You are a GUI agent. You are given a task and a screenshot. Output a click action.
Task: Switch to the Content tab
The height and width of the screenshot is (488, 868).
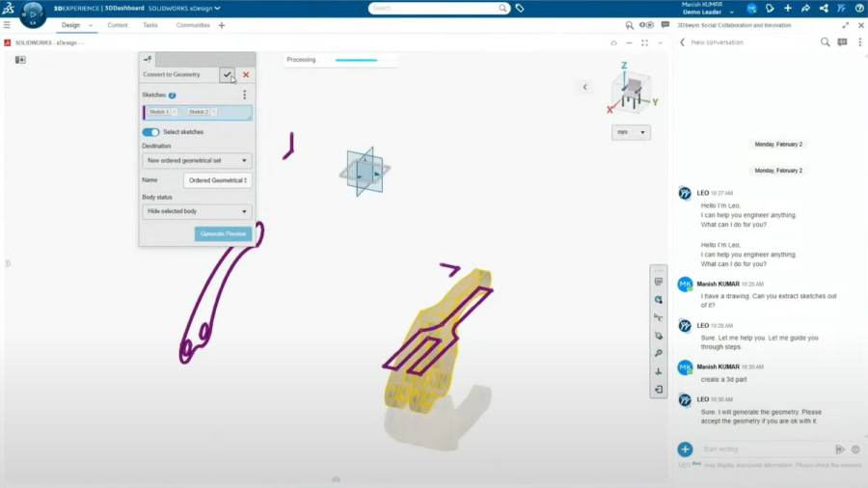(118, 25)
